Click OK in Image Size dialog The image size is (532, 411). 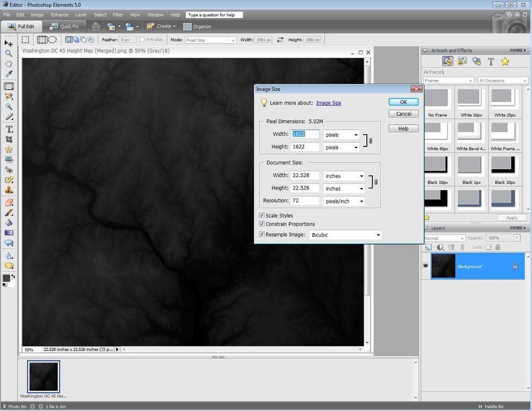pos(403,102)
